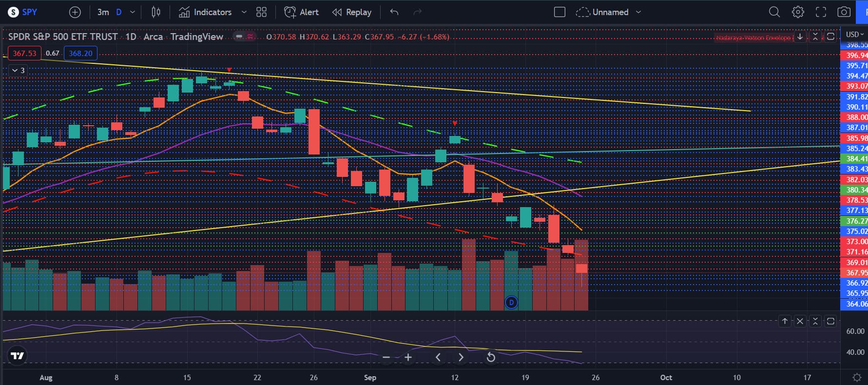
Task: Click the 1D interval label in the legend
Action: (131, 37)
